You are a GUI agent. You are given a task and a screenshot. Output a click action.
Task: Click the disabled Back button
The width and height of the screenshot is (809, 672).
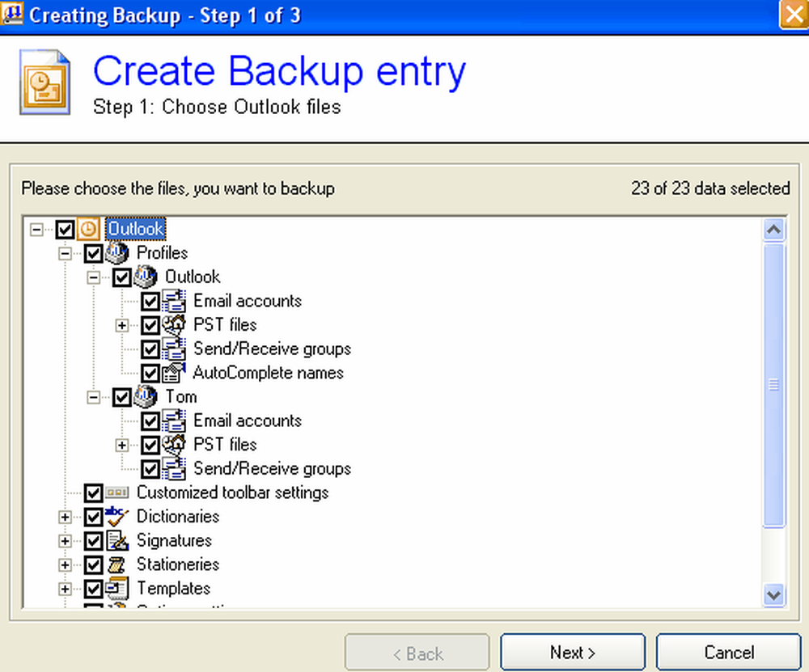[417, 653]
